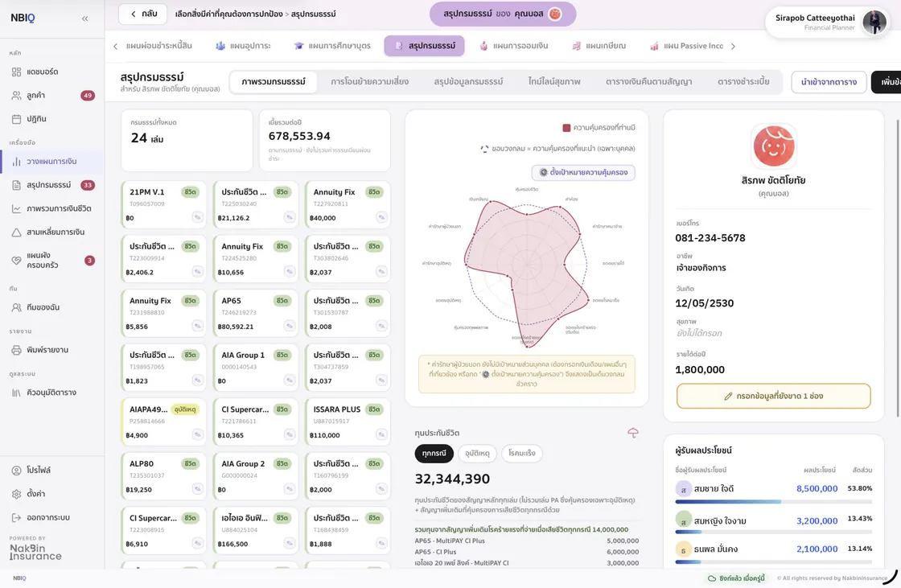Screen dimensions: 901x588
Task: Collapse the sidebar with double-chevron icon
Action: point(84,19)
